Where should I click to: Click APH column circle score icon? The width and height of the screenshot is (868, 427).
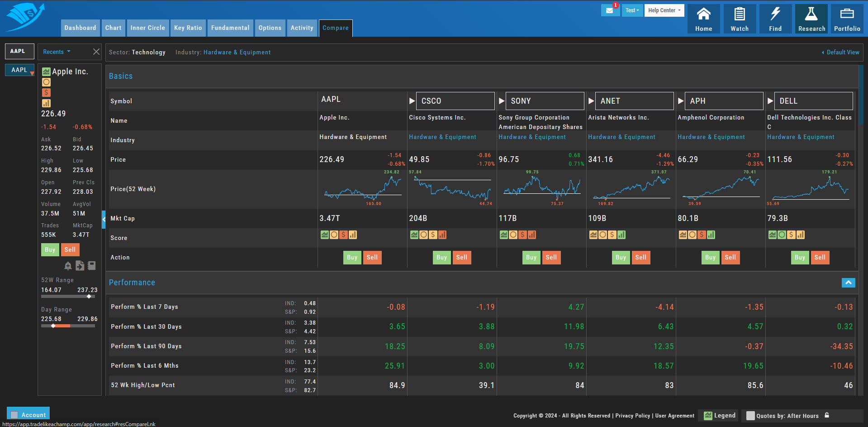(x=692, y=235)
